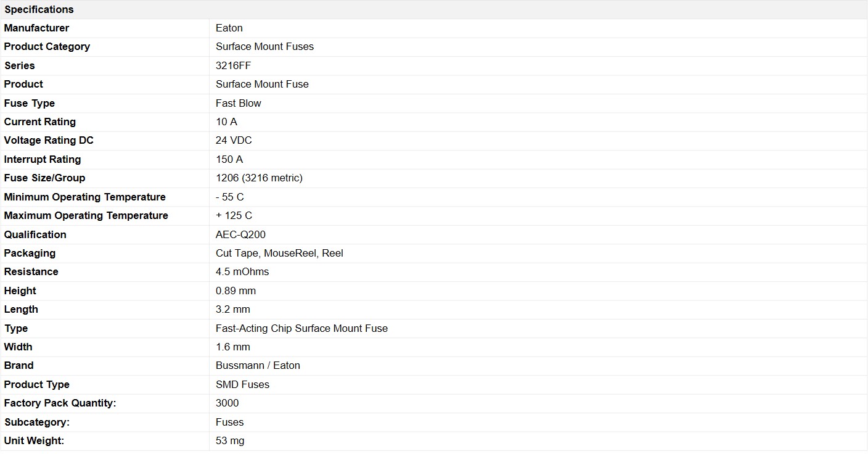Select the Series label
The height and width of the screenshot is (454, 868).
click(20, 65)
